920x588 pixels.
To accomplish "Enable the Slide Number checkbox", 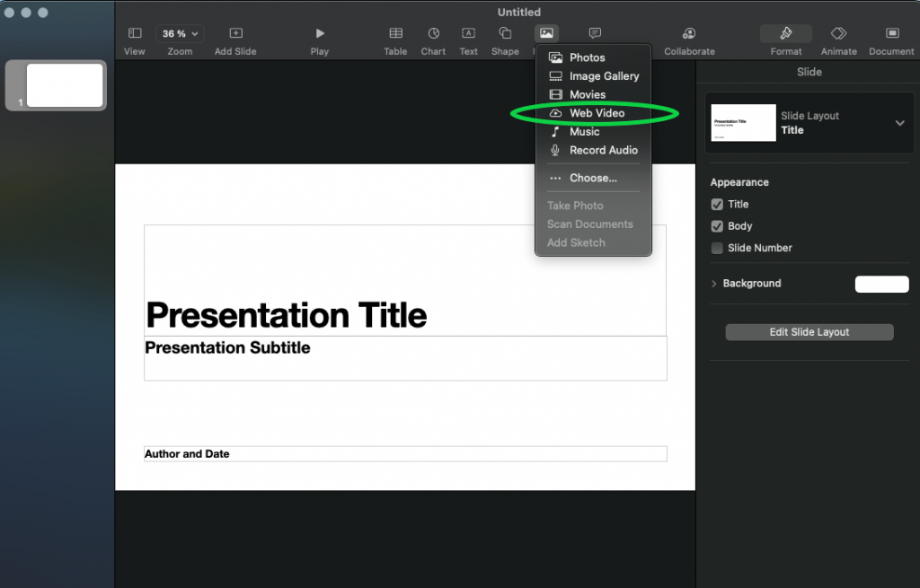I will click(x=717, y=248).
